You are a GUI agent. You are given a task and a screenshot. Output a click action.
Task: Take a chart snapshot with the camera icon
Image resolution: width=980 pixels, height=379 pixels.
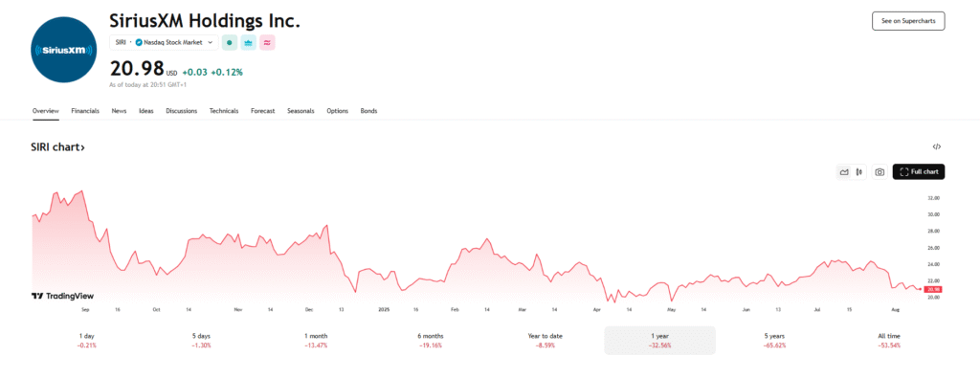[x=880, y=172]
